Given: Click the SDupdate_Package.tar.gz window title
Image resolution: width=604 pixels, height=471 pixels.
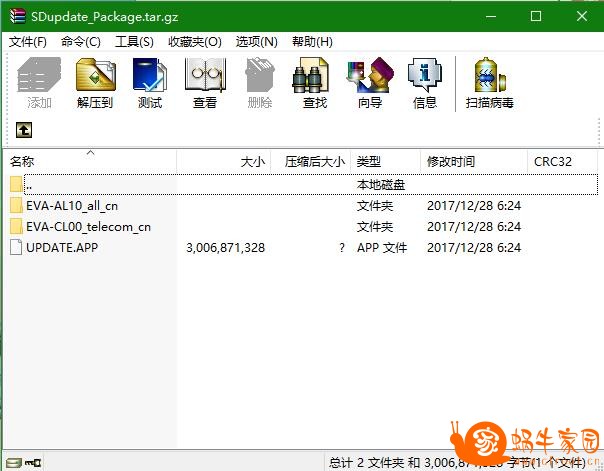Looking at the screenshot, I should pyautogui.click(x=104, y=17).
